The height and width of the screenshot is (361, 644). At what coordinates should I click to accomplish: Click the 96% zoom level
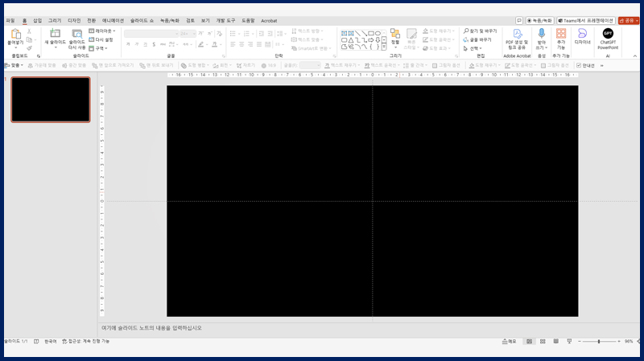pos(629,342)
